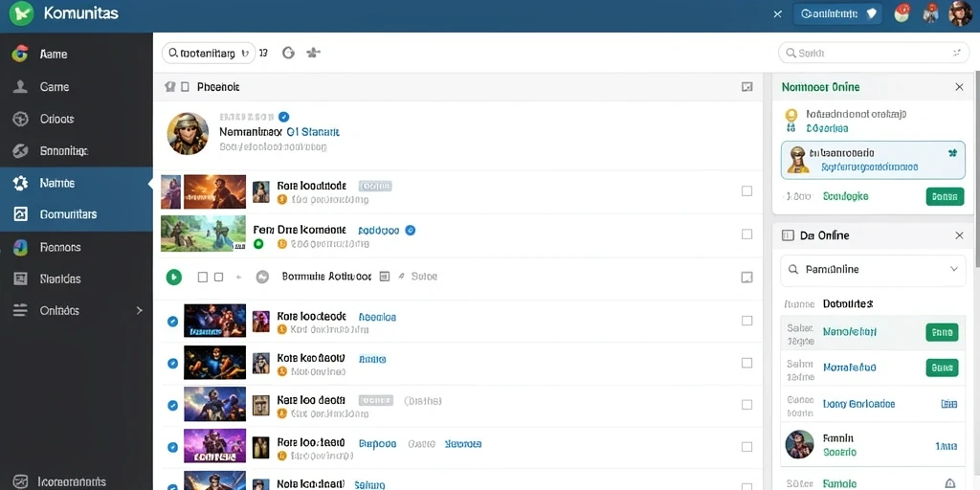Click the blue verified badge above Nemraninacx
The height and width of the screenshot is (490, 980).
coord(283,116)
